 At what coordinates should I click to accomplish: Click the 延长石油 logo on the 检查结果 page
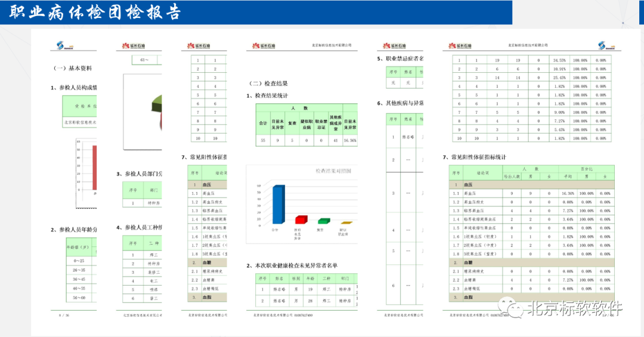coord(264,45)
